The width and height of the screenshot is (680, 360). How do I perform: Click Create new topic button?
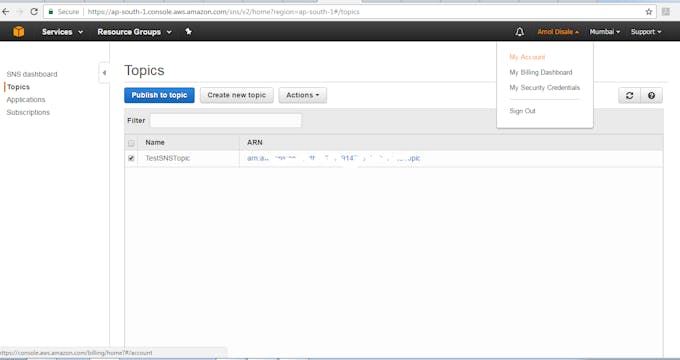click(236, 95)
